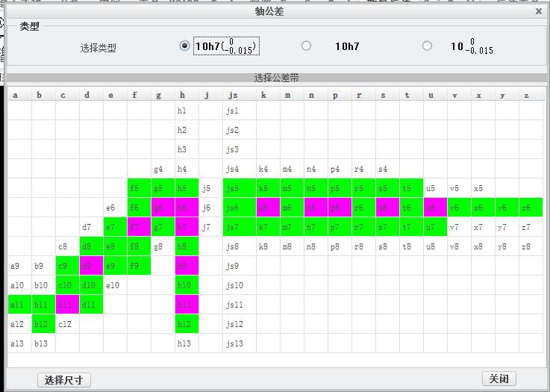Select the js7 cell
The height and width of the screenshot is (392, 550).
[x=240, y=227]
